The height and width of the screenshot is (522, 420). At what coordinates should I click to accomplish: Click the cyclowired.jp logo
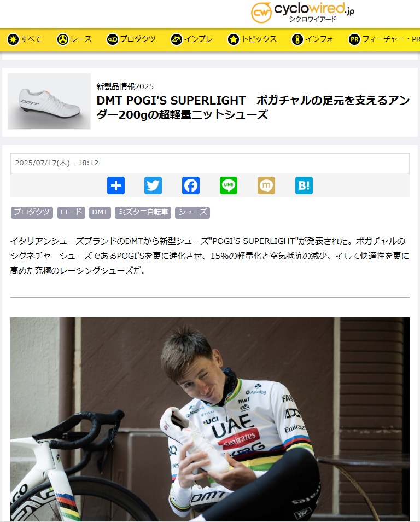[x=302, y=13]
